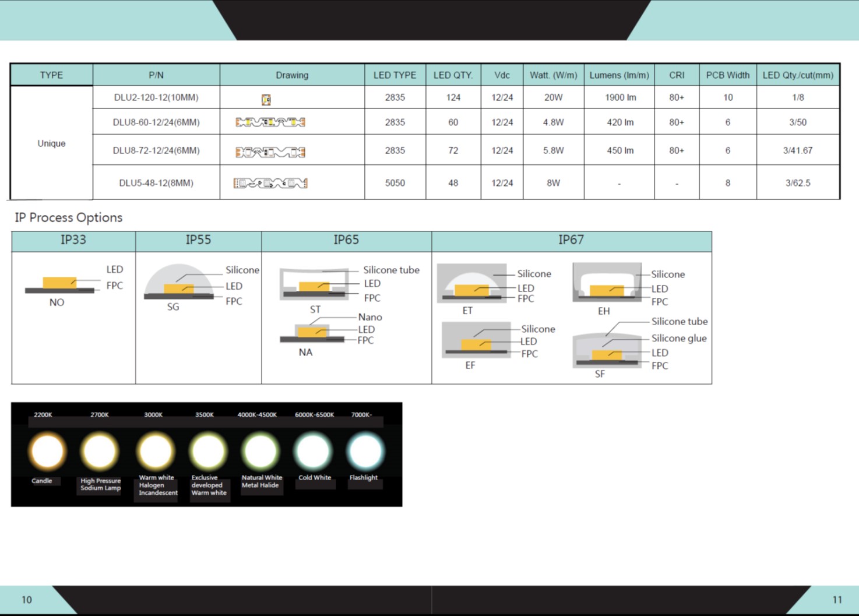Click the ST silicone tube diagram under IP65
859x616 pixels.
(x=315, y=283)
